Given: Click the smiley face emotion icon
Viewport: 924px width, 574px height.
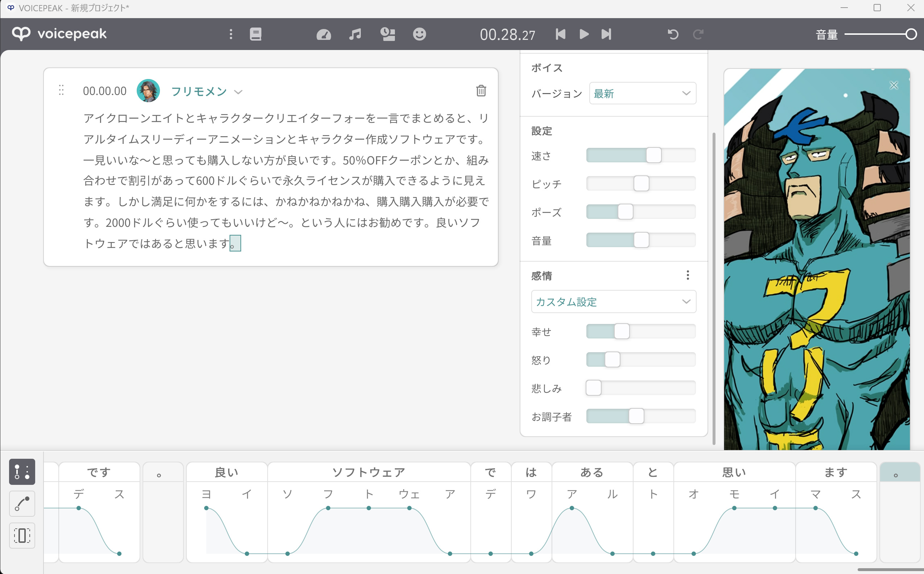Looking at the screenshot, I should (x=419, y=34).
